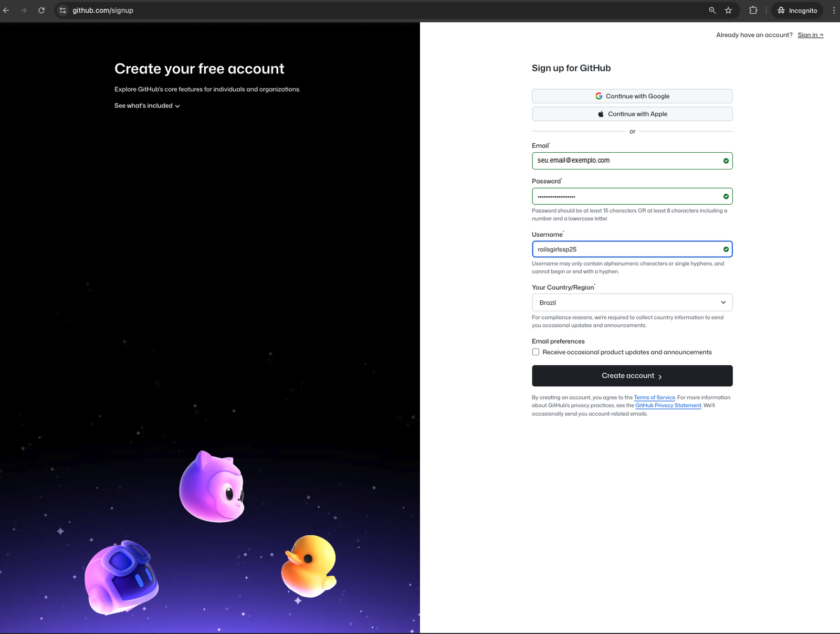Image resolution: width=840 pixels, height=634 pixels.
Task: Open the browser extensions puzzle icon
Action: 753,10
